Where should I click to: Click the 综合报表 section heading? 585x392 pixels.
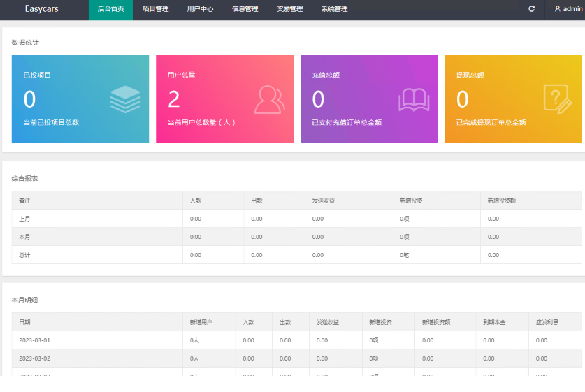[x=24, y=178]
